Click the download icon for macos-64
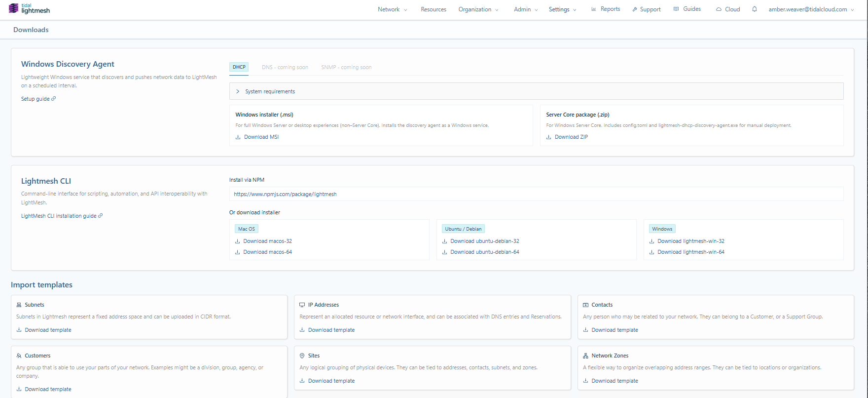The height and width of the screenshot is (398, 868). point(237,252)
